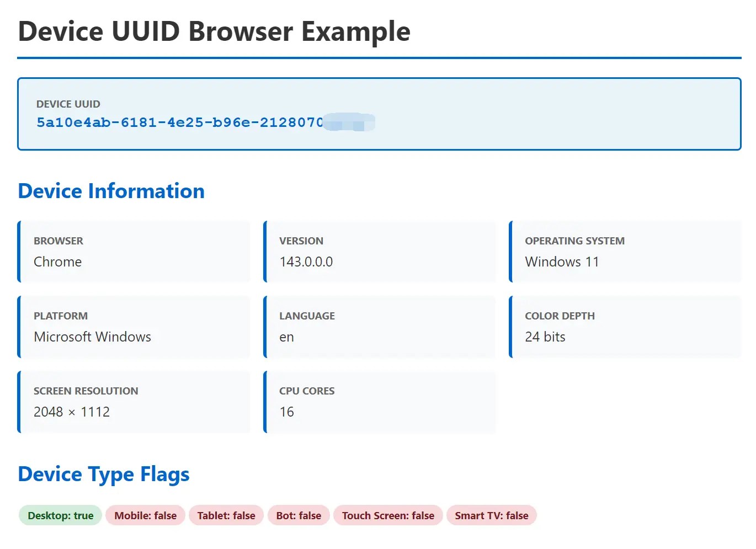Viewport: 756px width, 549px height.
Task: Click the Device UUID Browser Example title
Action: coord(214,31)
